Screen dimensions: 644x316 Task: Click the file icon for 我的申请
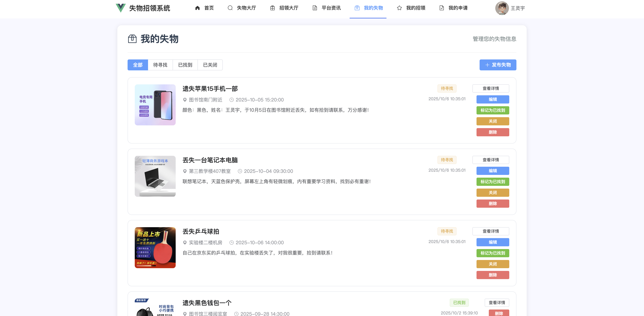pyautogui.click(x=442, y=8)
